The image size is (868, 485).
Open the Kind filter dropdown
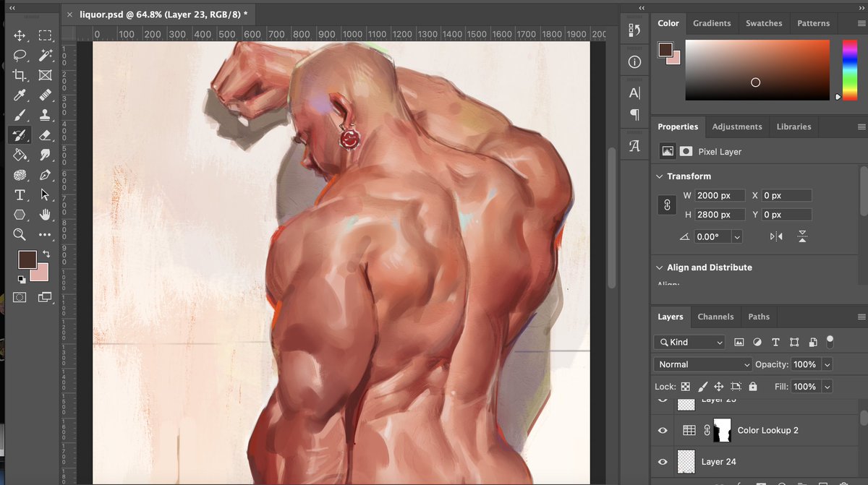pos(689,342)
